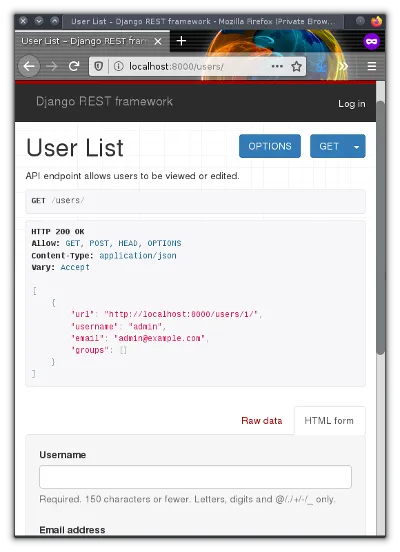Click the User List heading
Viewport: 400px width, 552px height.
point(75,148)
